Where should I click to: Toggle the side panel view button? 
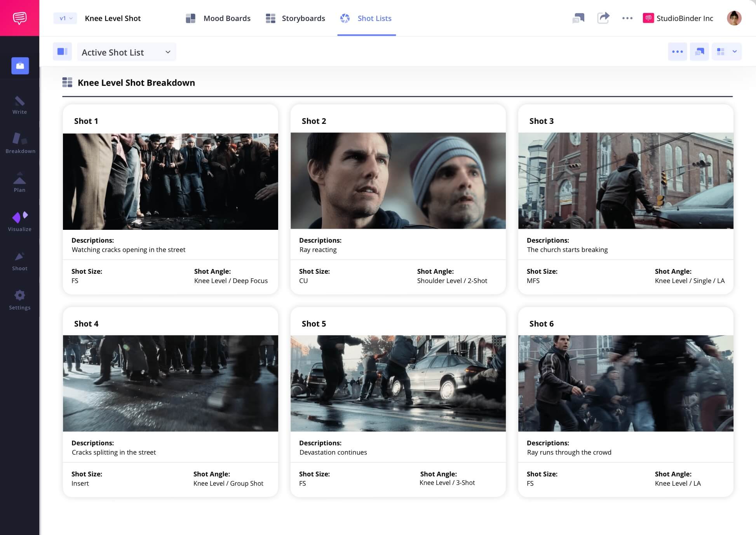[x=62, y=52]
